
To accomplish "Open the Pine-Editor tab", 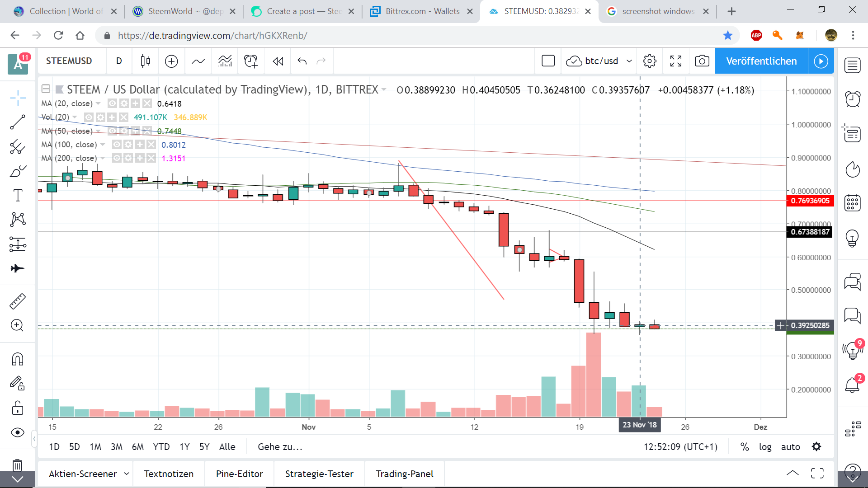I will 239,474.
